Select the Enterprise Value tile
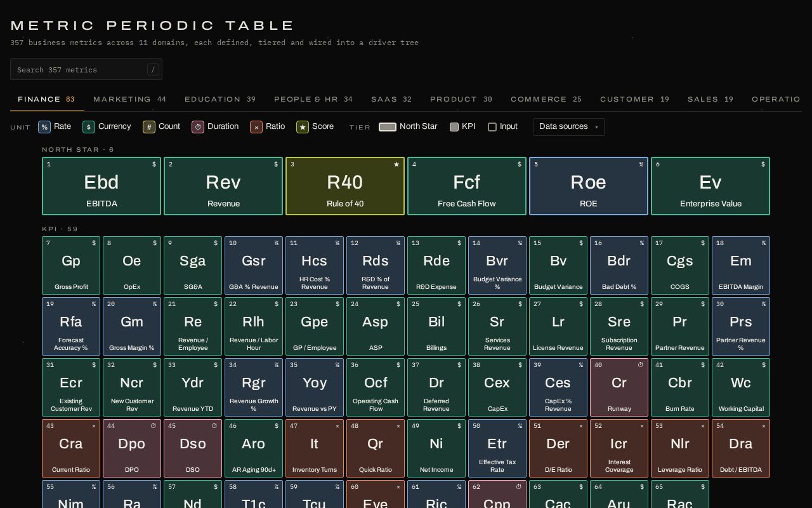Screen dimensions: 812x508 (x=710, y=186)
